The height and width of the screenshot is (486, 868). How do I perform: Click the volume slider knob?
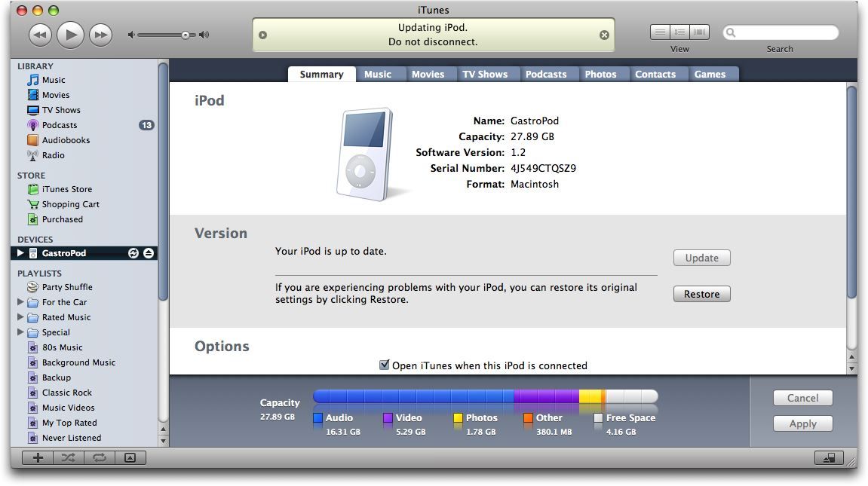(x=186, y=35)
